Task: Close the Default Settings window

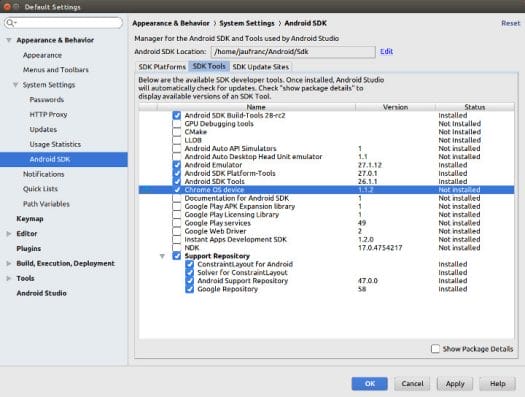Action: pyautogui.click(x=7, y=6)
